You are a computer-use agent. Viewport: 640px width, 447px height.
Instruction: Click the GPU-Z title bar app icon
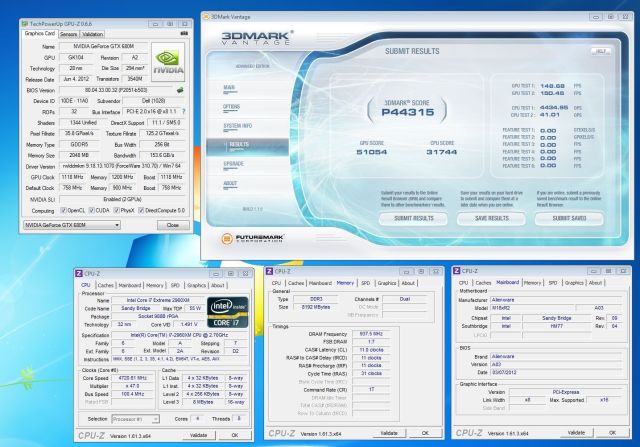coord(25,24)
